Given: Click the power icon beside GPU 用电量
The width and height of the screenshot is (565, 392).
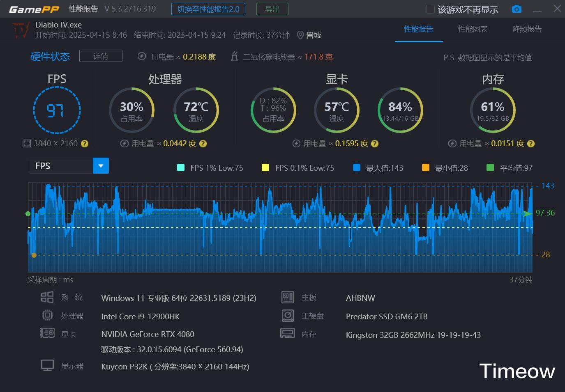Looking at the screenshot, I should [296, 143].
